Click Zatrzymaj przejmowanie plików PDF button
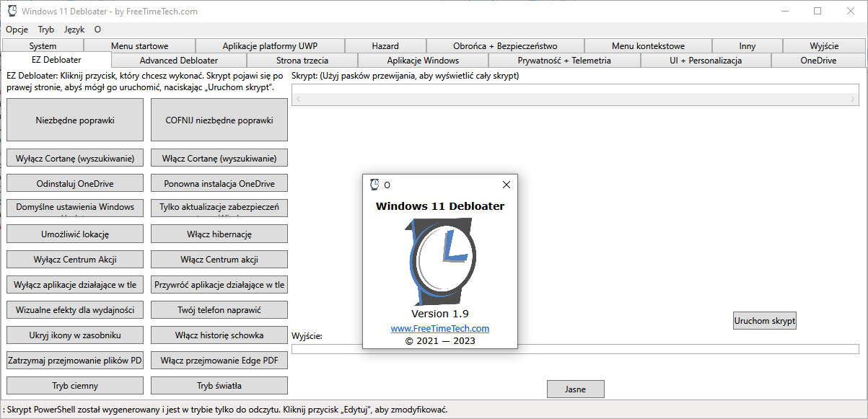 [75, 360]
